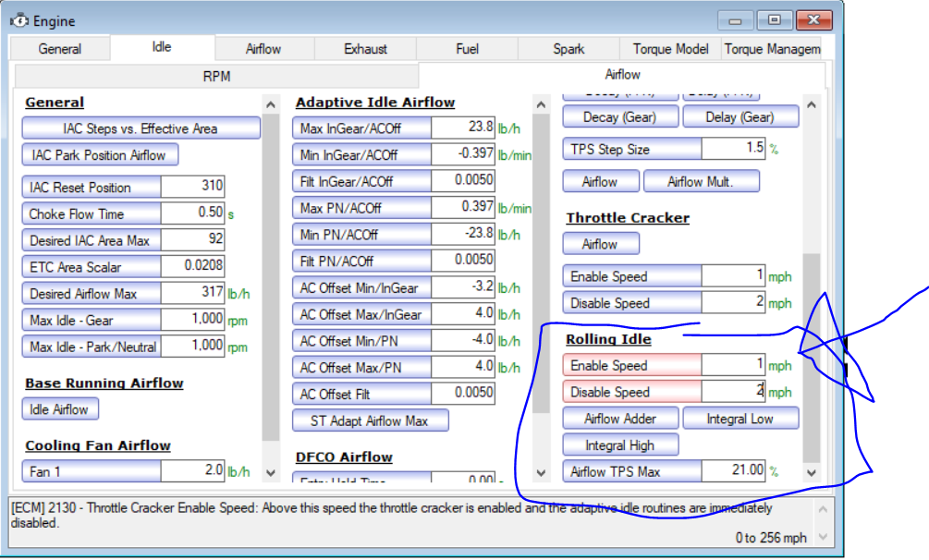Click the Base Running Airflow heading
929x560 pixels.
point(104,383)
